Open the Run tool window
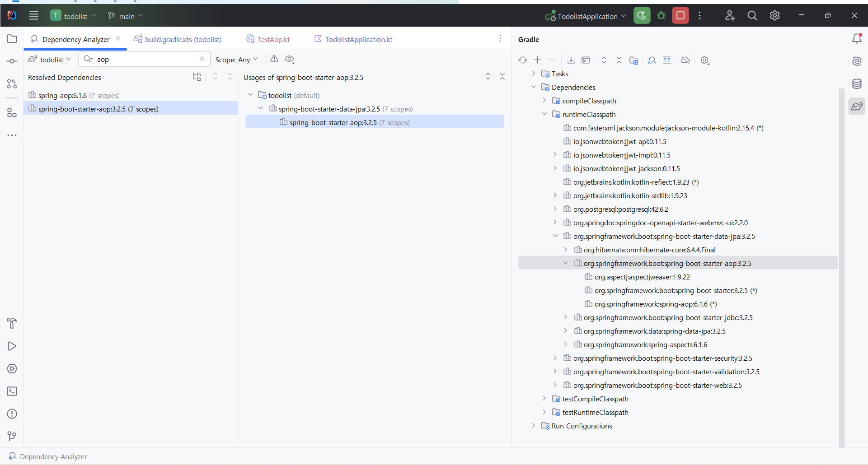 12,346
